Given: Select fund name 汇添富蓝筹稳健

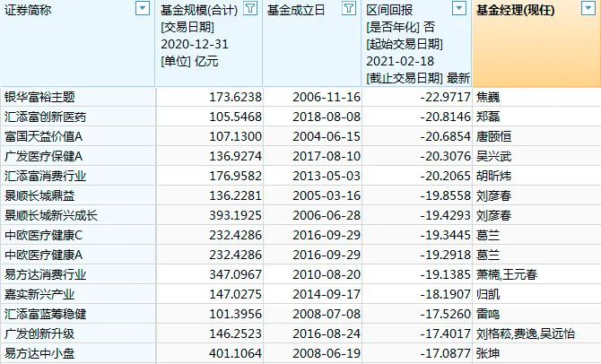Looking at the screenshot, I should point(45,314).
